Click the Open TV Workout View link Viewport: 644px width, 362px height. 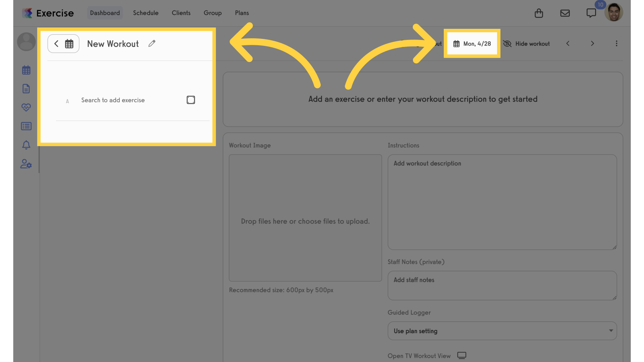pyautogui.click(x=419, y=356)
